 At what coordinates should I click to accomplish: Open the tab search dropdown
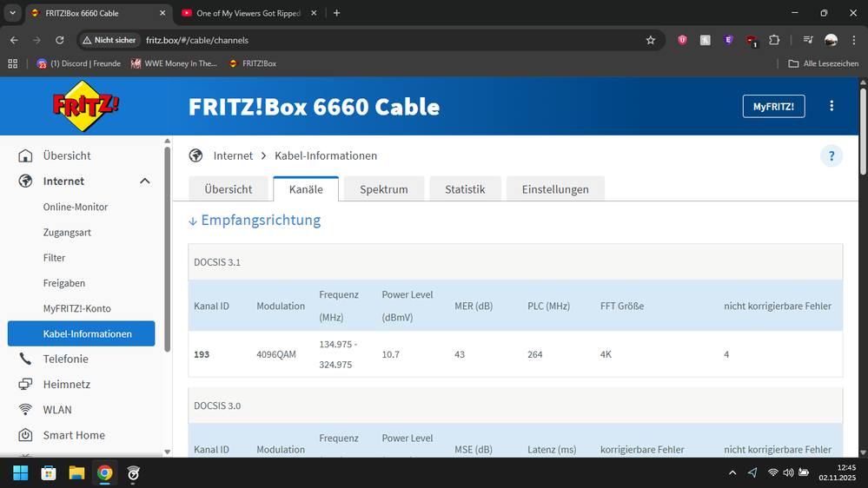click(x=12, y=13)
